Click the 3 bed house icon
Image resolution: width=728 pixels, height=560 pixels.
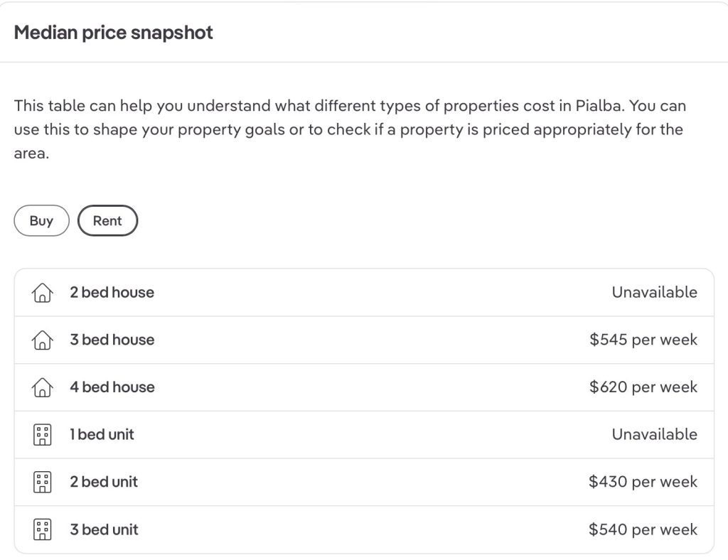click(x=43, y=340)
